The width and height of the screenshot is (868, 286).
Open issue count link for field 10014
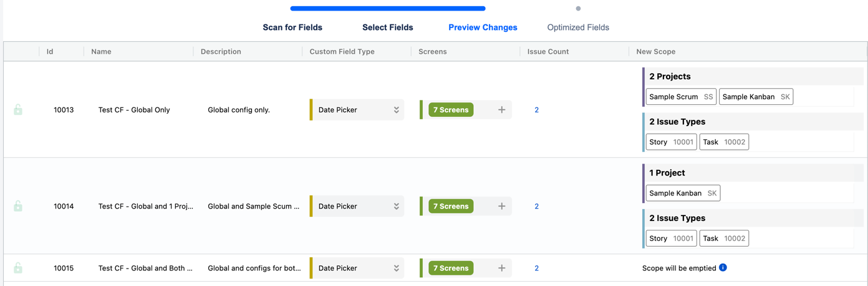[536, 206]
